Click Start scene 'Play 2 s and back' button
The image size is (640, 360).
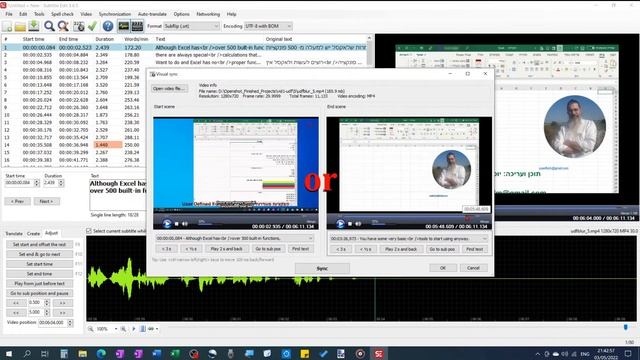coord(227,249)
